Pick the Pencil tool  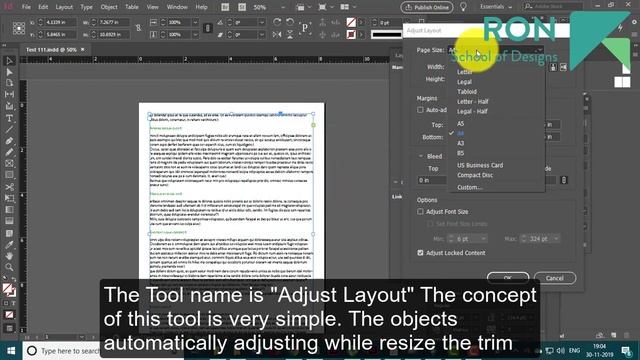9,152
